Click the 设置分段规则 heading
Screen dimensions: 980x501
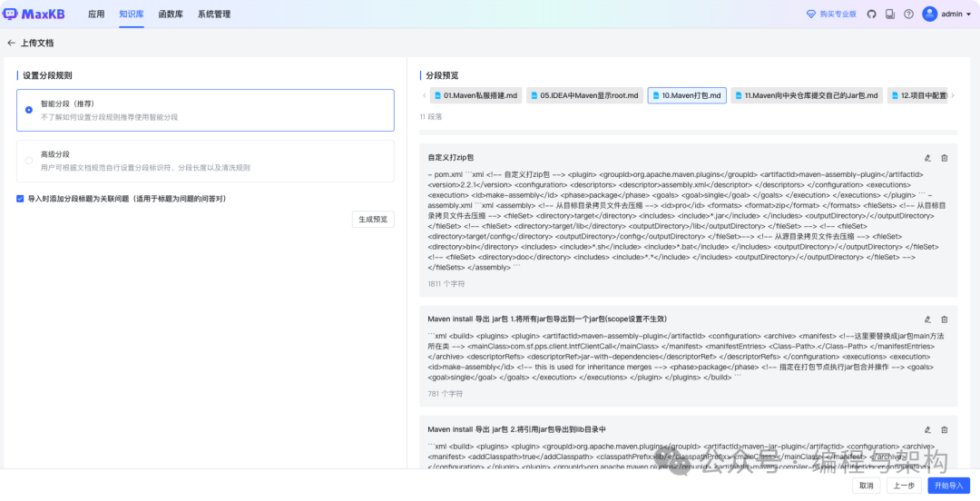[47, 75]
